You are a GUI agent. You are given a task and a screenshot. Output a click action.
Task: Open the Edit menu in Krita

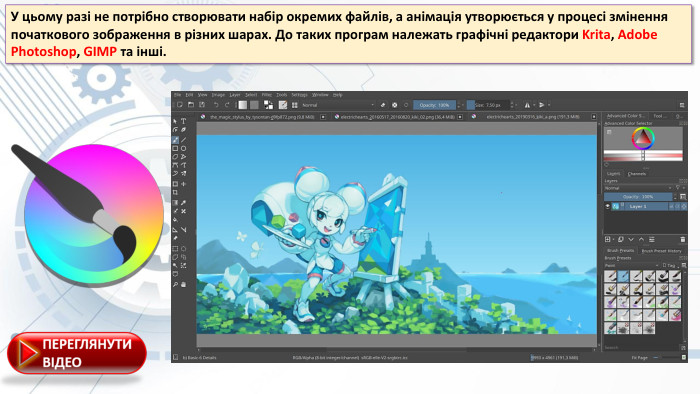coord(189,95)
